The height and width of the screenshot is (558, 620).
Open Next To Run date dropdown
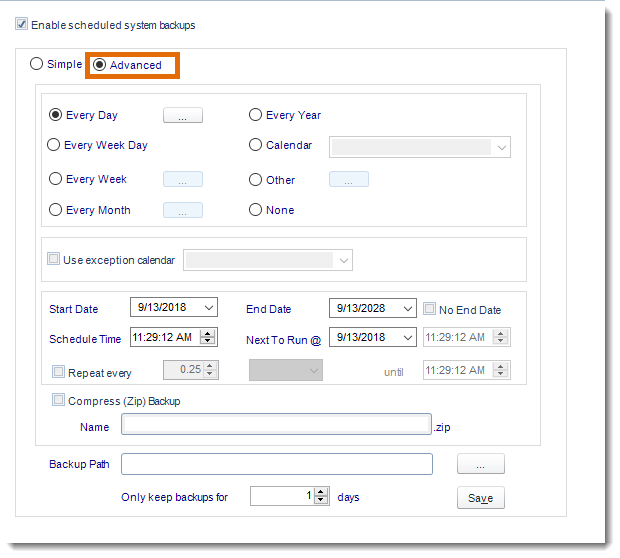(x=408, y=338)
